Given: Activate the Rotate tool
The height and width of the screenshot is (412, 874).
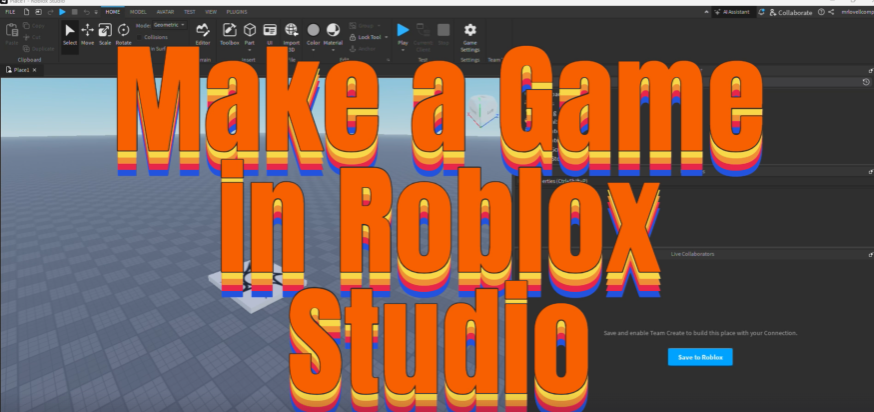Looking at the screenshot, I should point(123,34).
